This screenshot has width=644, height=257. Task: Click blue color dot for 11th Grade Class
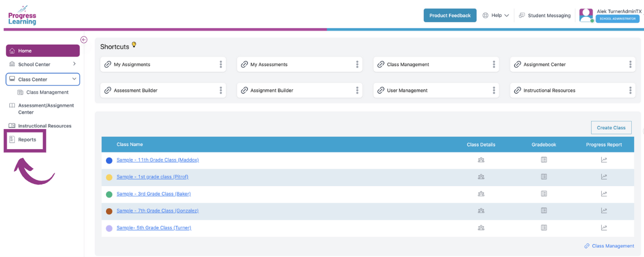(109, 160)
